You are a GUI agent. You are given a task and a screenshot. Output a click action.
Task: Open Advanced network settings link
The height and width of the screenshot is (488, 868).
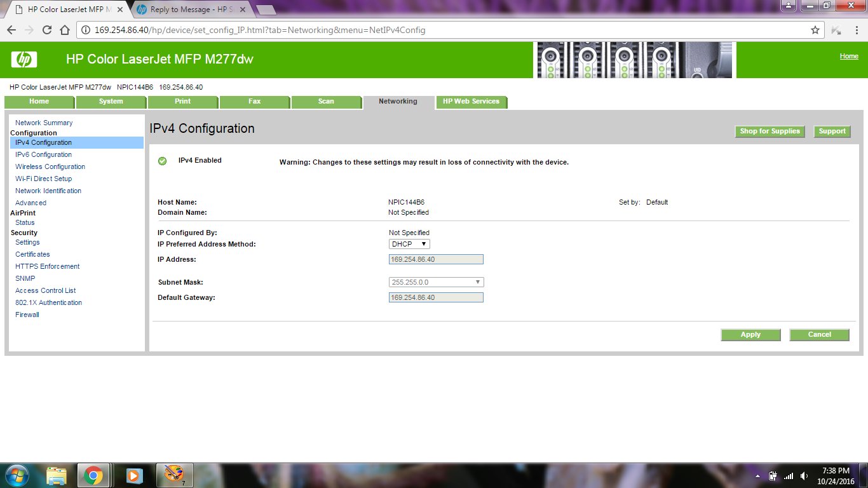click(x=31, y=203)
